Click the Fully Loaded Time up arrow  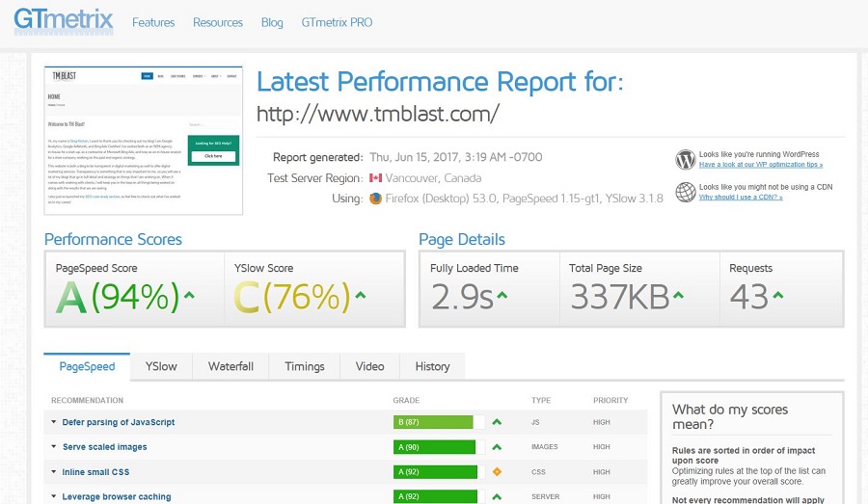502,296
